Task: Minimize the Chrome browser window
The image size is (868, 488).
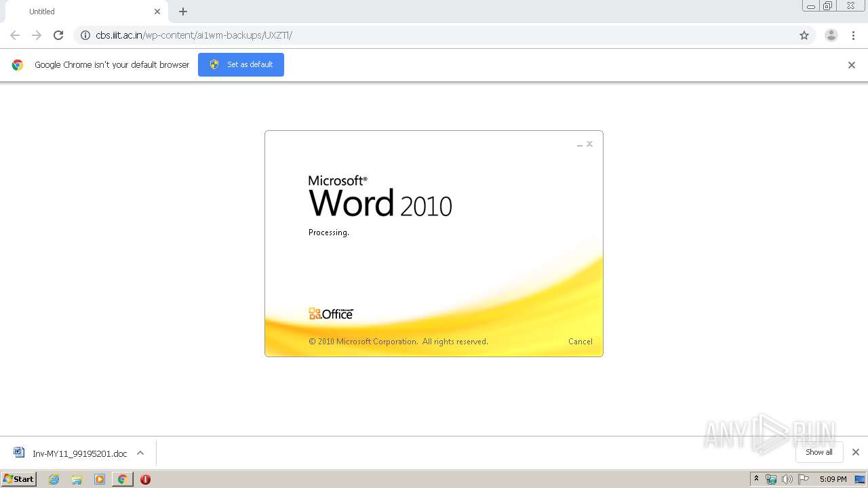Action: click(811, 6)
